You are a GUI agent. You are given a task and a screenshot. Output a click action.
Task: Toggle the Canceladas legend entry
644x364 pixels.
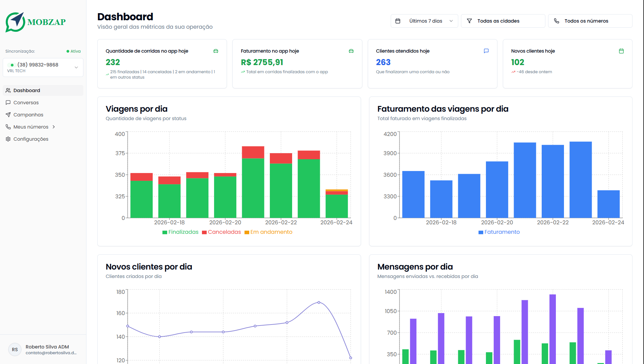pyautogui.click(x=222, y=232)
